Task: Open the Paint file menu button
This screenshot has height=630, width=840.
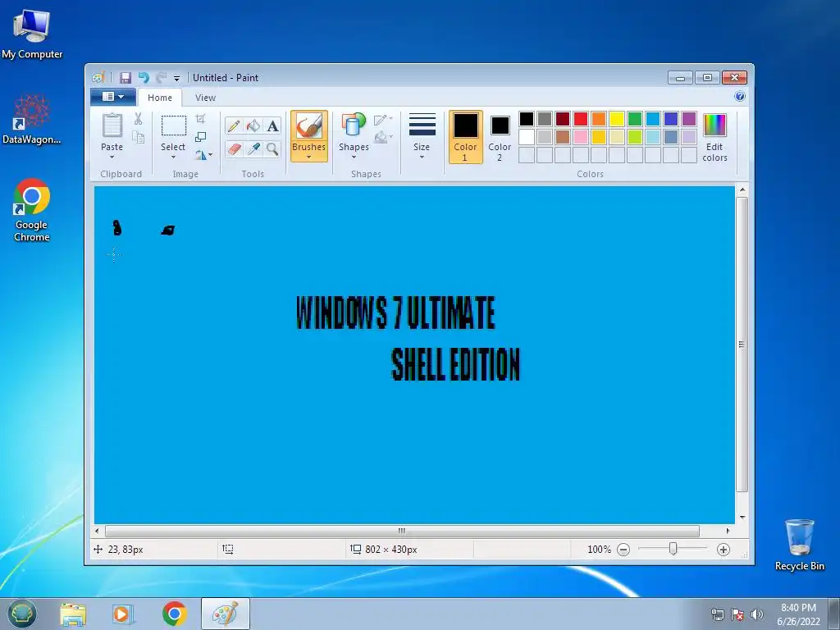Action: [113, 97]
